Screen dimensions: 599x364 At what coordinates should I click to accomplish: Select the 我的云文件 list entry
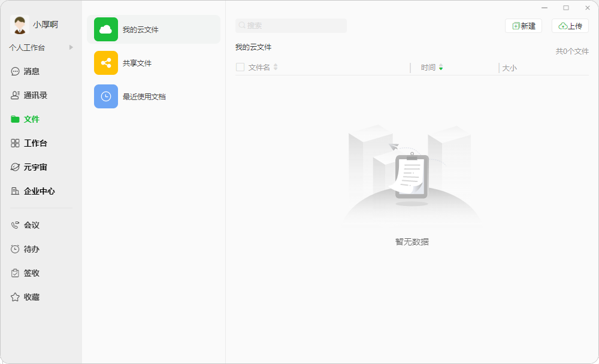point(153,29)
